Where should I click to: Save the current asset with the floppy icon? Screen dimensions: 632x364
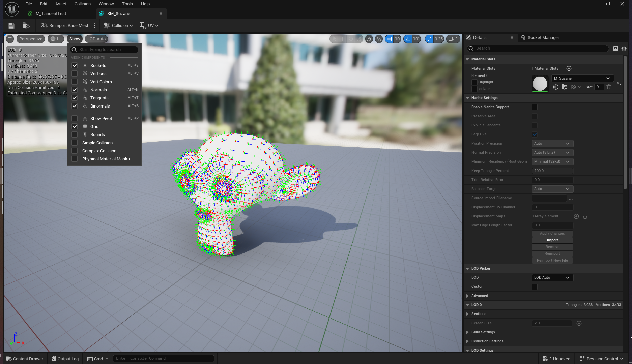[x=11, y=26]
